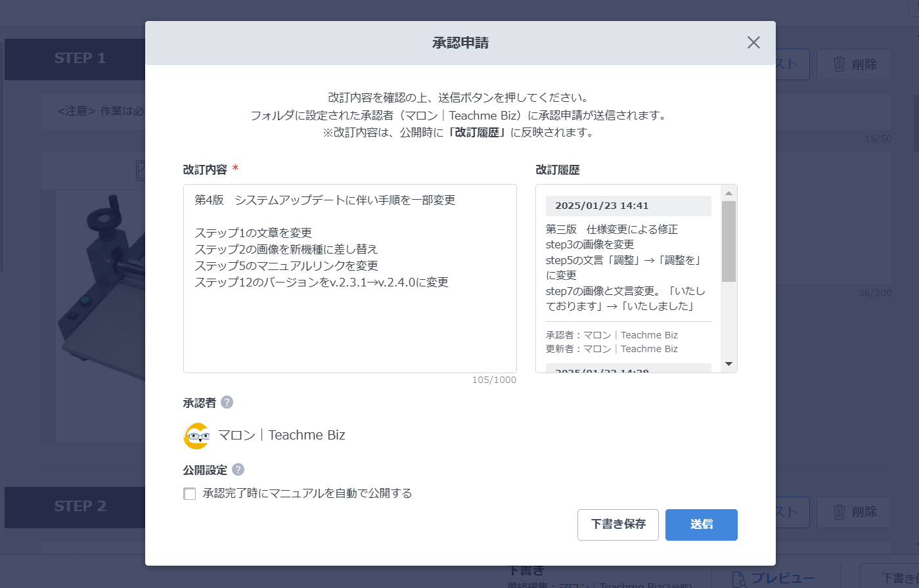Click the 改訂履歴 scrollbar thumb
This screenshot has height=588, width=919.
(x=728, y=241)
